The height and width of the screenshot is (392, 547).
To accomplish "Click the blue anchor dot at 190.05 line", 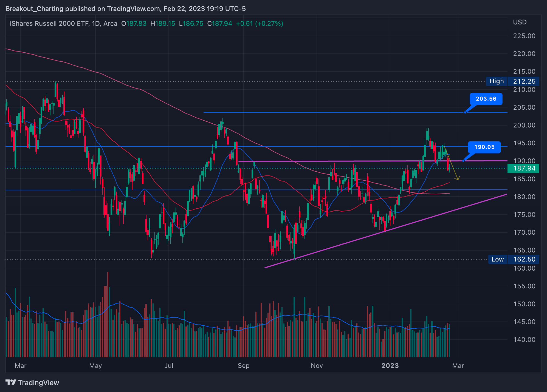I will pyautogui.click(x=463, y=161).
